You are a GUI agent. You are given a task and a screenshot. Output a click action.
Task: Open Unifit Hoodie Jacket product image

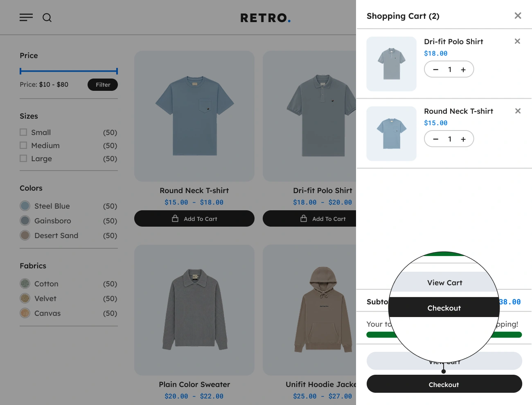pyautogui.click(x=309, y=310)
